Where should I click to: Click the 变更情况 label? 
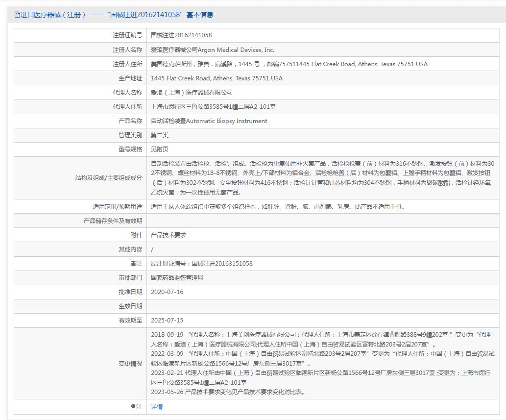(x=130, y=364)
